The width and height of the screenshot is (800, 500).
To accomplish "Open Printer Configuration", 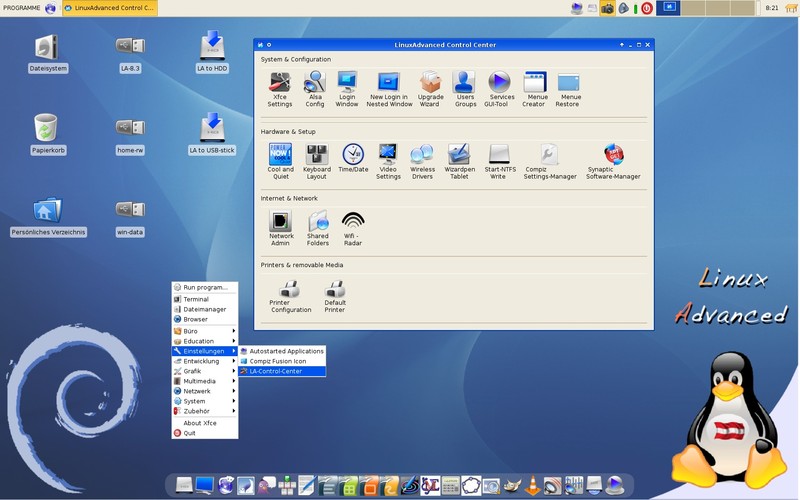I will coord(290,296).
